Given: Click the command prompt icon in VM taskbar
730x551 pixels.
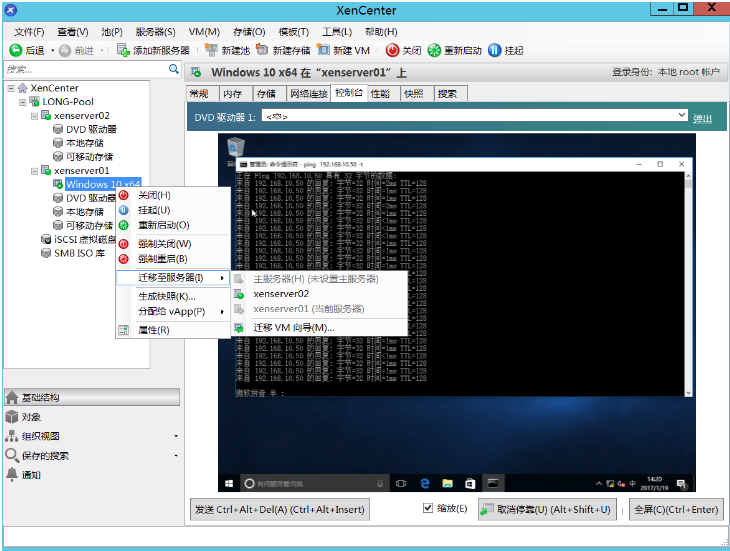Looking at the screenshot, I should [x=493, y=484].
